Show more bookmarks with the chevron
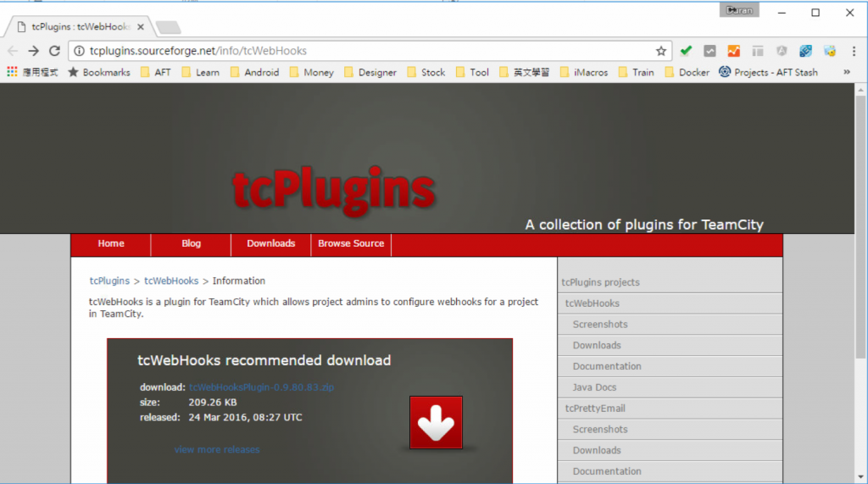 [x=847, y=73]
